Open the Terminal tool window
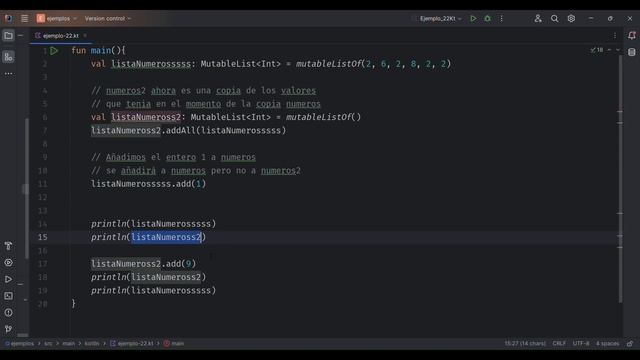640x360 pixels. 8,296
